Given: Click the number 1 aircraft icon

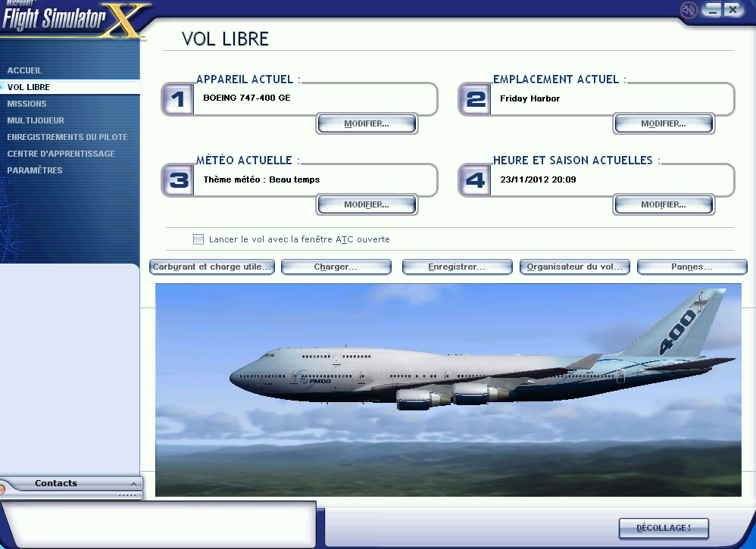Looking at the screenshot, I should pyautogui.click(x=177, y=100).
